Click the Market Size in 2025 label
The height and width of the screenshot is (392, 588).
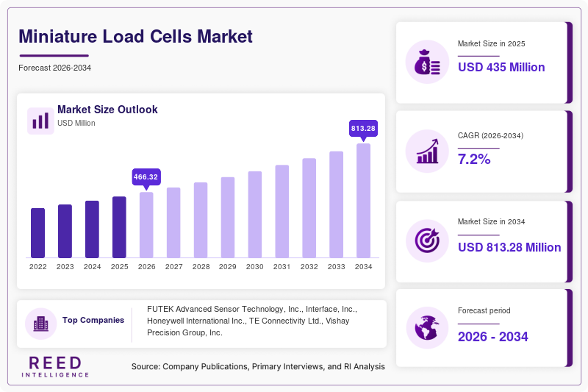[491, 43]
